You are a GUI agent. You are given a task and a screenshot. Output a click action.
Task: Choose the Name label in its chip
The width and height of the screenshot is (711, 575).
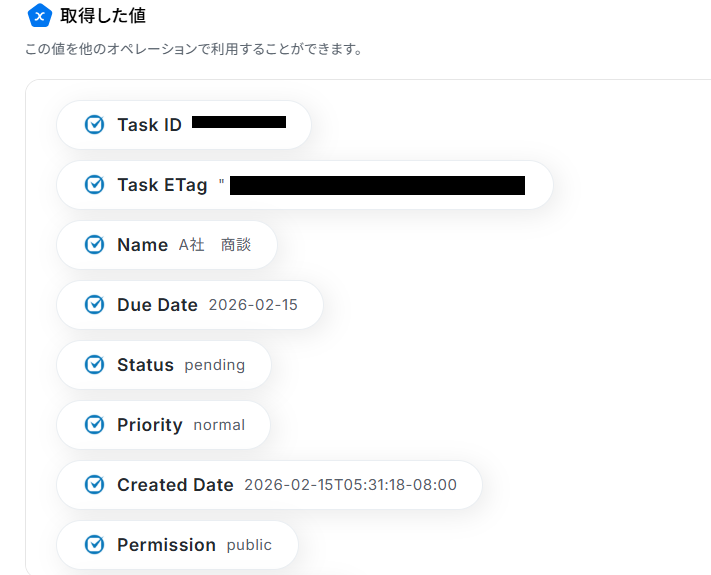pos(142,245)
